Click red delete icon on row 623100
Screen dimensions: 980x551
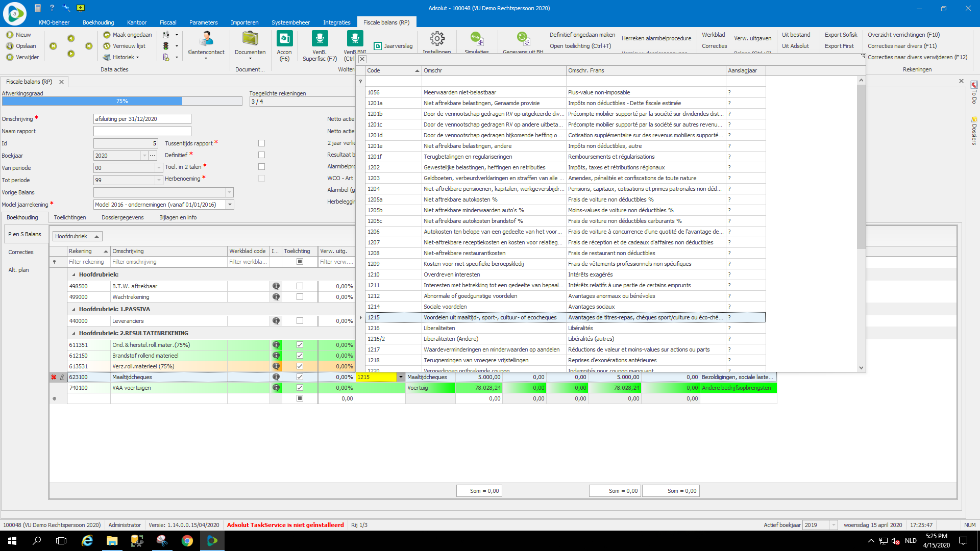pyautogui.click(x=54, y=377)
